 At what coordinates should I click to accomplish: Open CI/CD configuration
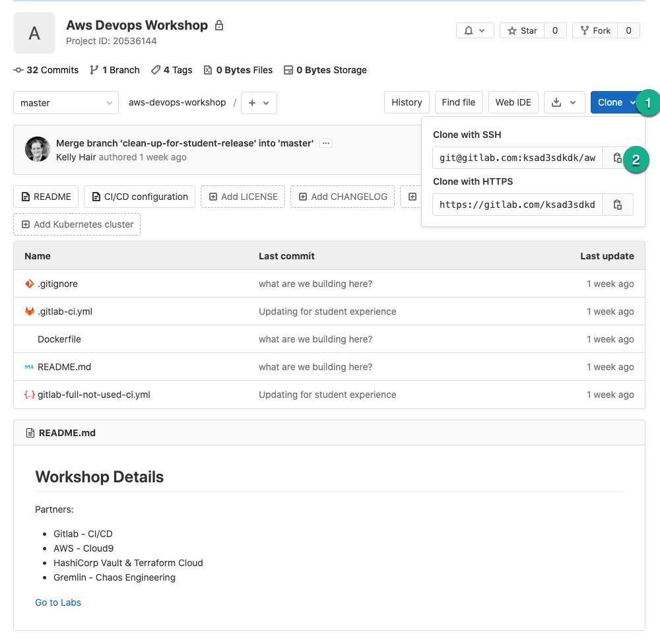click(x=140, y=197)
